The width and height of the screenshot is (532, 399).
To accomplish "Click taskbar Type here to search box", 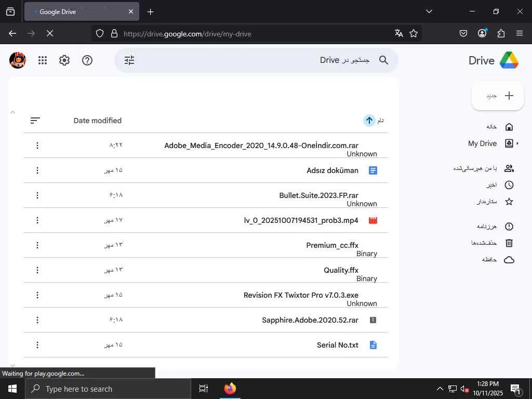I will click(108, 389).
